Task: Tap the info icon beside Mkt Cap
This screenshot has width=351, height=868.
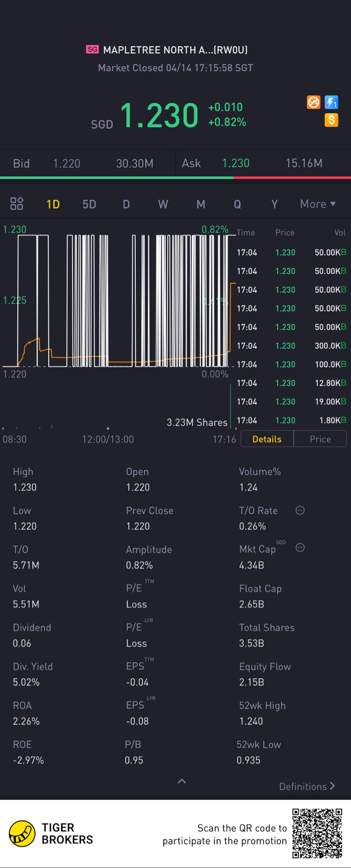Action: [x=300, y=548]
